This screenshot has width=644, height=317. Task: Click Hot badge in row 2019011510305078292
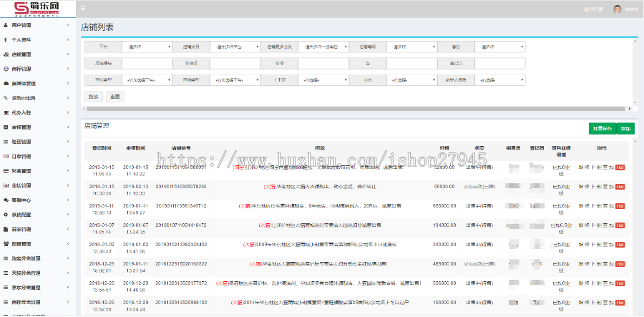620,187
